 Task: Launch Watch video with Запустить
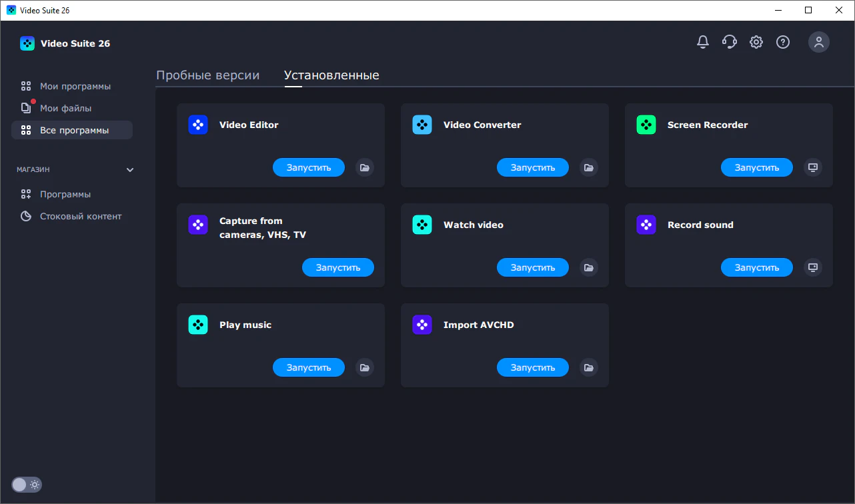[x=533, y=267]
